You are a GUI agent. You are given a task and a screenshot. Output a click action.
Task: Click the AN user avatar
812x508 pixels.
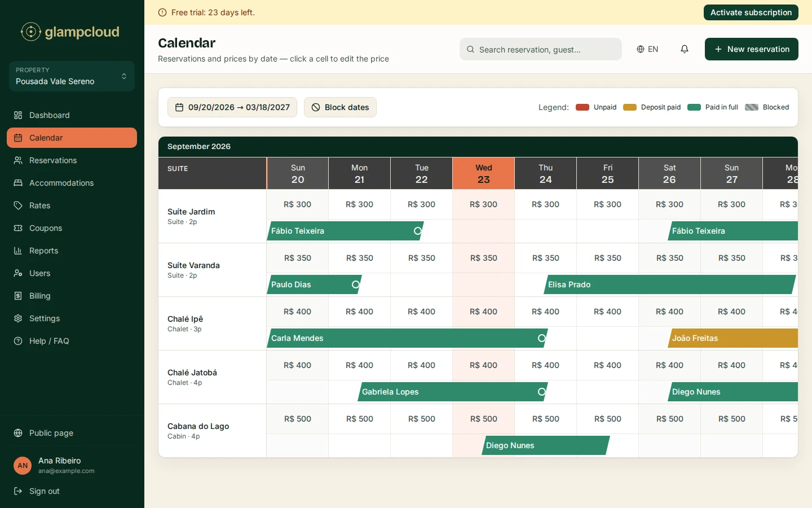coord(23,466)
